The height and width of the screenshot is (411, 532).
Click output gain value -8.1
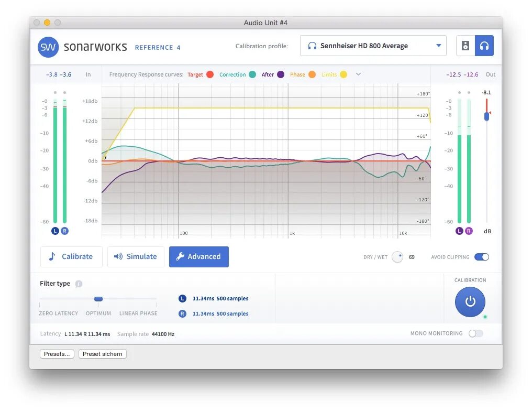coord(486,92)
